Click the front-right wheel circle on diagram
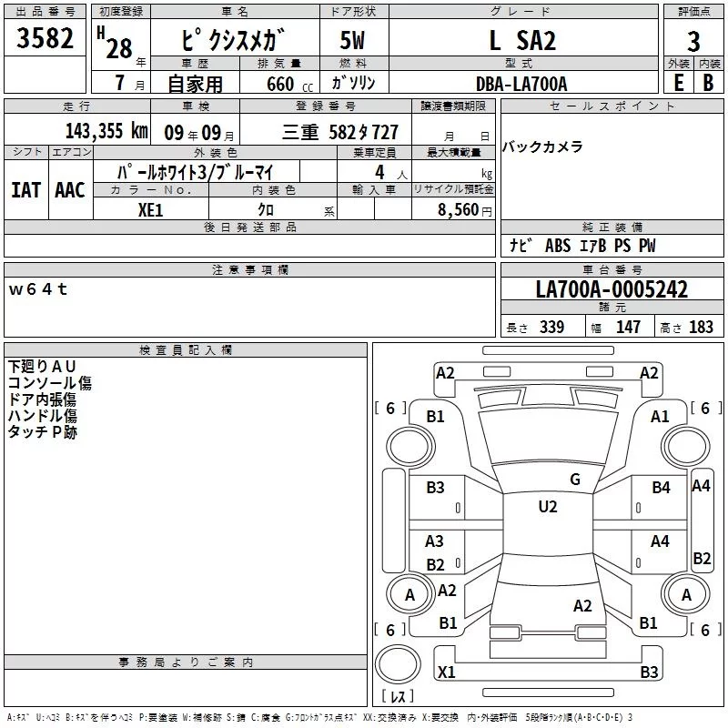 pyautogui.click(x=685, y=448)
